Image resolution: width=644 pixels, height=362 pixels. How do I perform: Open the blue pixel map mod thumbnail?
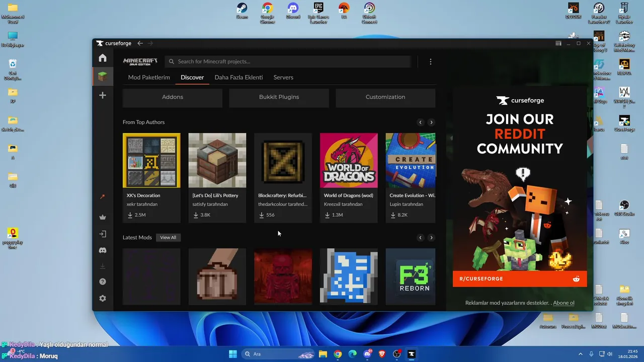pos(349,277)
